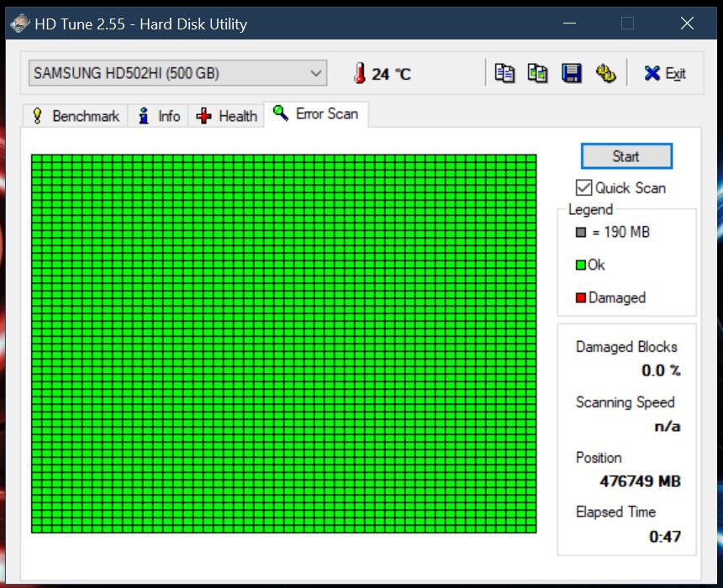Screen dimensions: 723x588
Task: Click the Error Scan magnifier icon
Action: [x=280, y=113]
